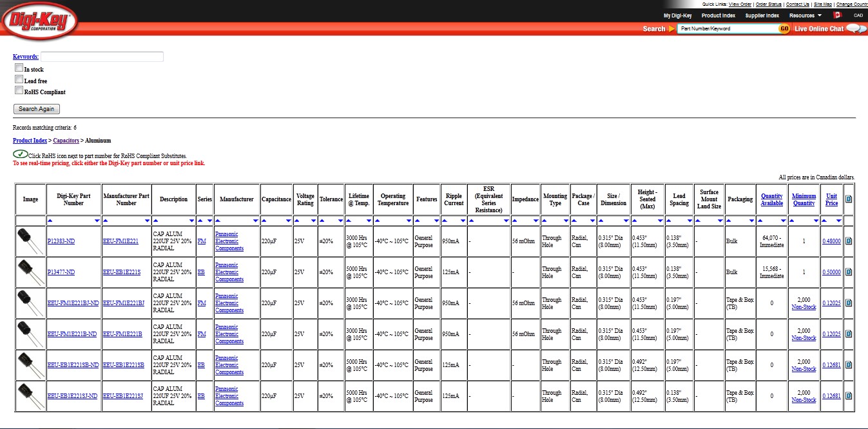Open Supplier Index menu item
The image size is (868, 429).
coord(762,15)
